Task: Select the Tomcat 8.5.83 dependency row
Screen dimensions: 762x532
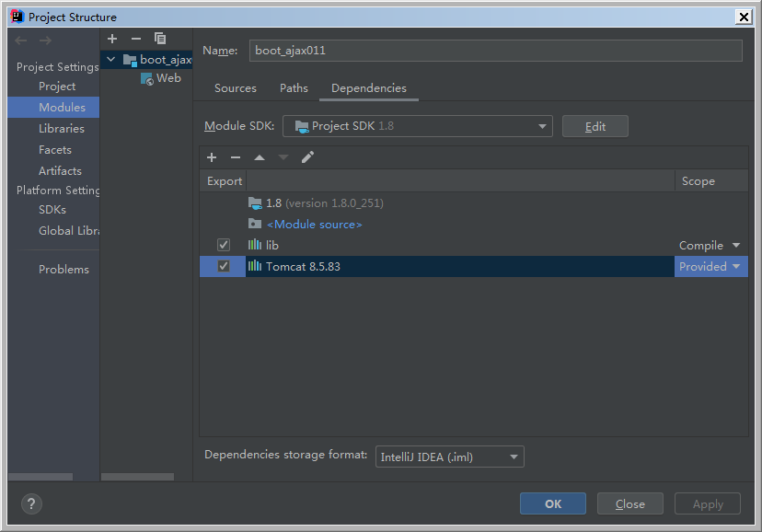Action: [473, 266]
